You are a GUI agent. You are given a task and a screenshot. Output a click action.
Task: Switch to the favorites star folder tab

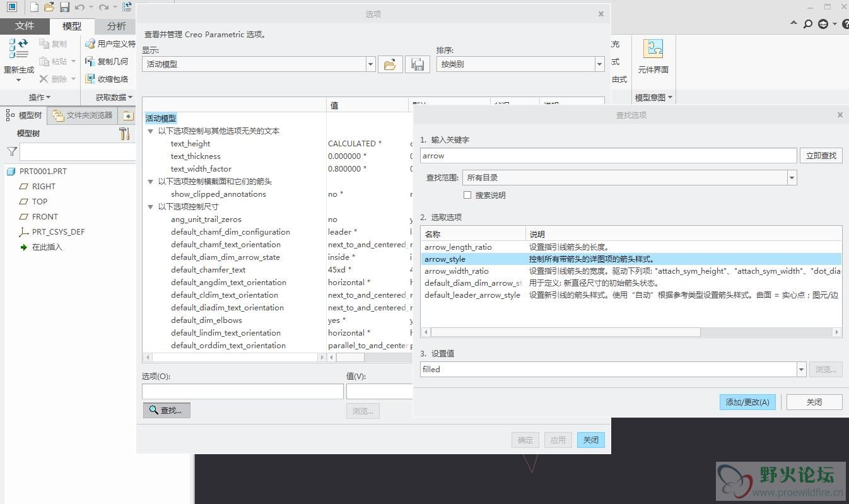pos(128,115)
